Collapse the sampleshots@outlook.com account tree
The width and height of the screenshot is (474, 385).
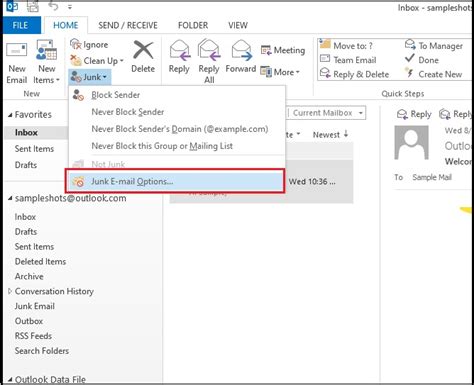(10, 198)
